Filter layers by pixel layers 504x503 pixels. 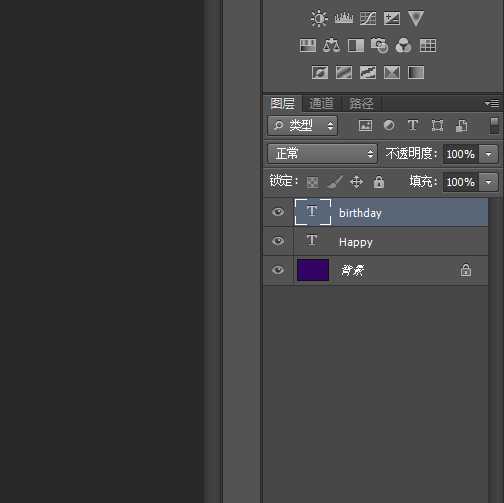365,126
